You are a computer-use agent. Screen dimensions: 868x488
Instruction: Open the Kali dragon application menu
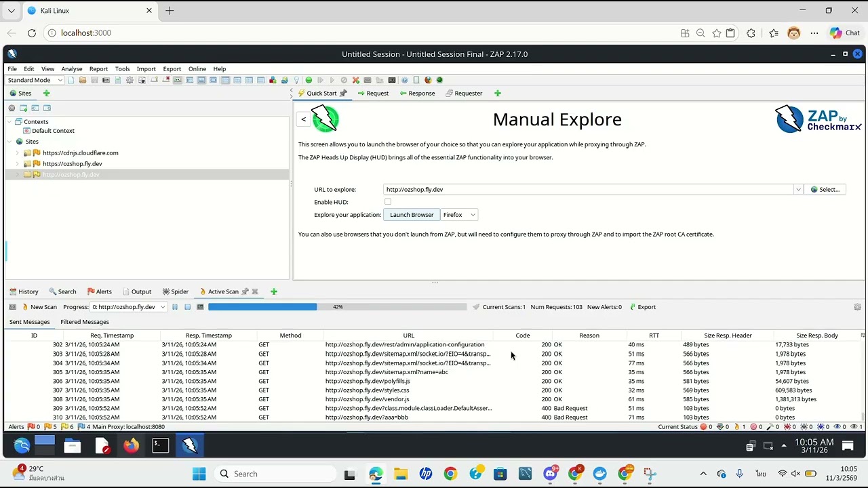pos(22,445)
